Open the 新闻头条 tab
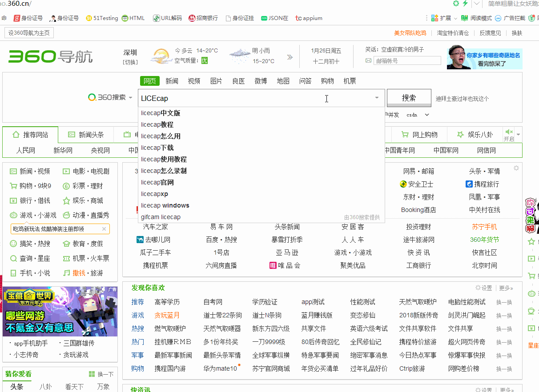The height and width of the screenshot is (392, 539). [86, 135]
